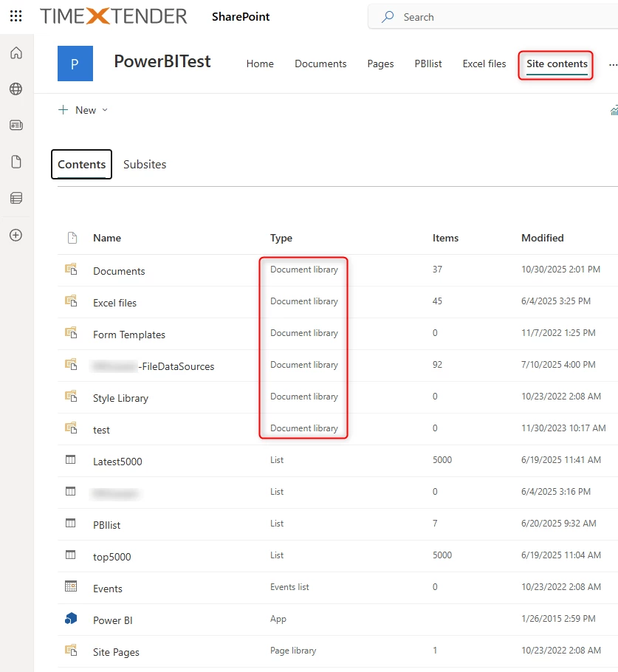Click the PBIlist list icon
Viewport: 618px width, 672px height.
(x=71, y=523)
